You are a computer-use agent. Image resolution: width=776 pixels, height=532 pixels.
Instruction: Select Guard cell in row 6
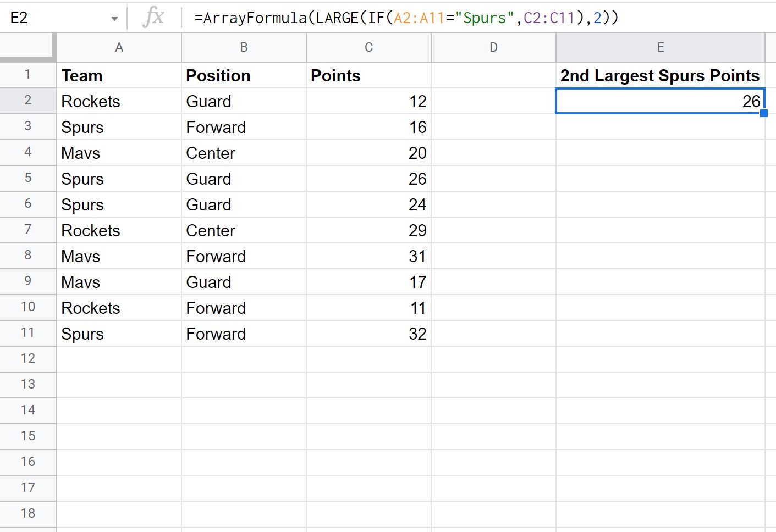(244, 204)
